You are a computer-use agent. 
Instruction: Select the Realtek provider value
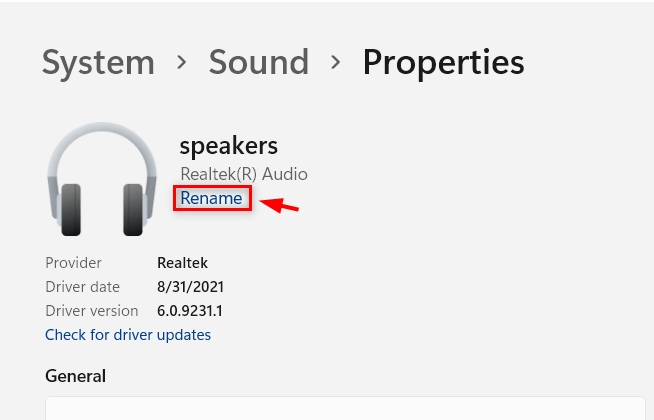click(x=182, y=263)
